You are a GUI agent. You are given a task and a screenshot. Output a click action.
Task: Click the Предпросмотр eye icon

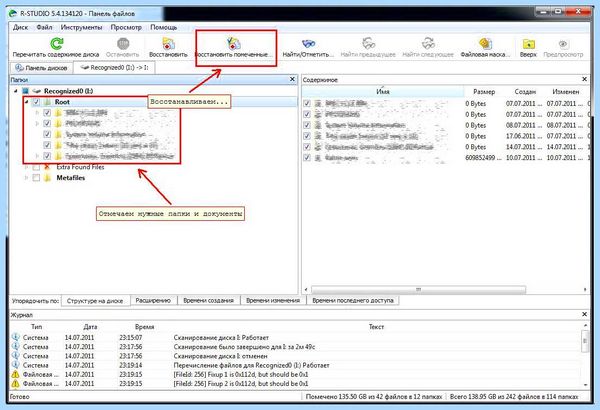pos(563,44)
